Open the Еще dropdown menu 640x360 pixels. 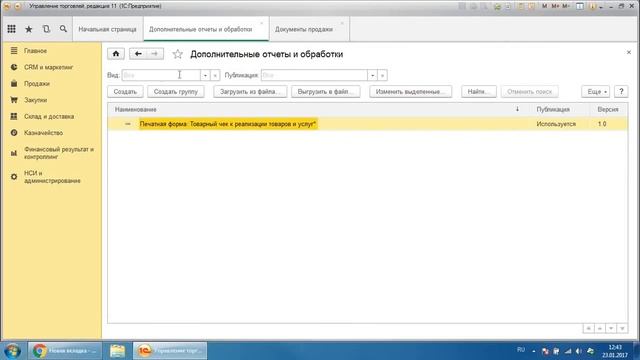(596, 91)
